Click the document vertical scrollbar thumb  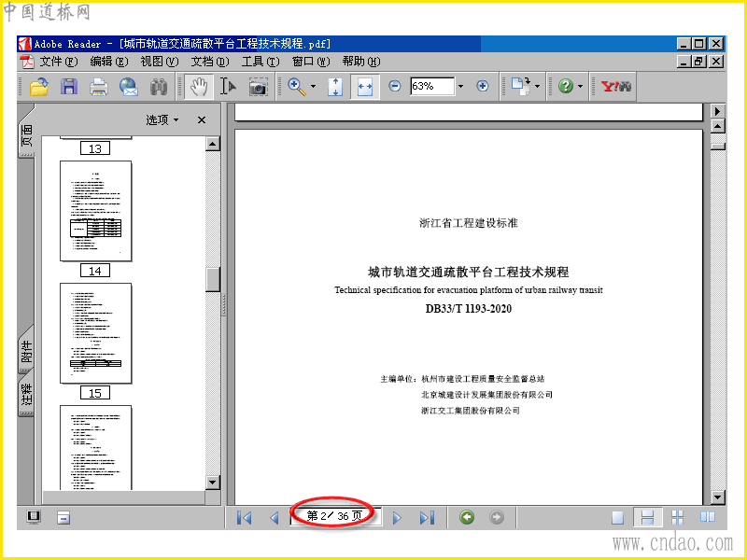click(717, 147)
